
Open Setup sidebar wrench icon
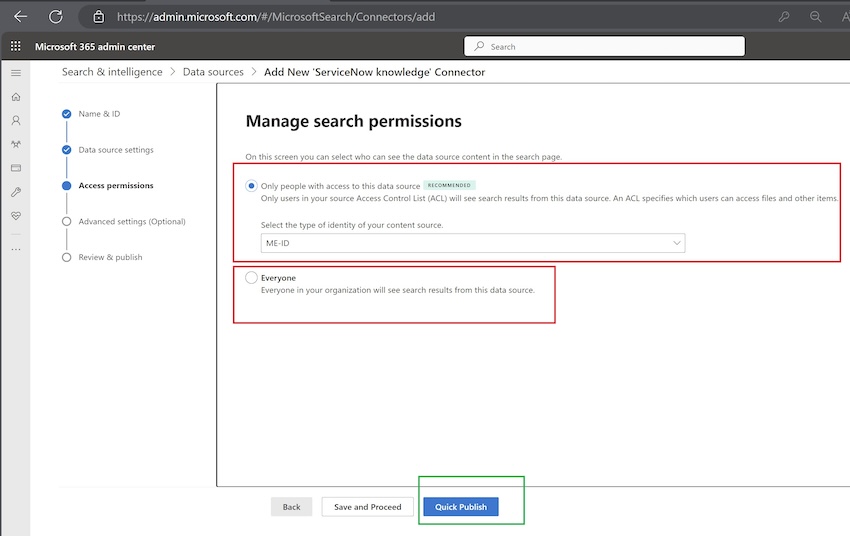click(16, 192)
